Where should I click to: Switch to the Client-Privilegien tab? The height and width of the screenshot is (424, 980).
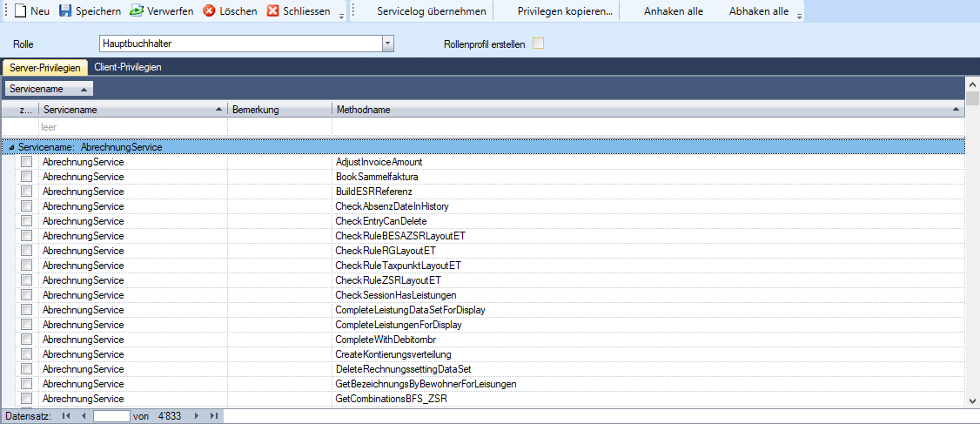point(127,67)
